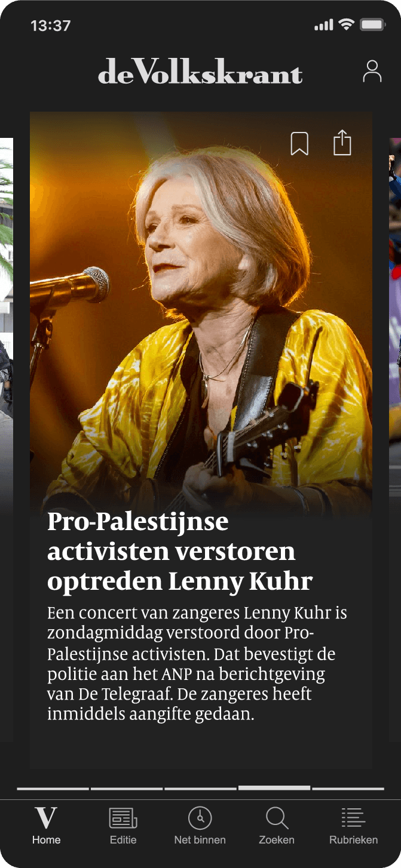Open the user profile icon
Viewport: 401px width, 868px height.
(x=372, y=71)
